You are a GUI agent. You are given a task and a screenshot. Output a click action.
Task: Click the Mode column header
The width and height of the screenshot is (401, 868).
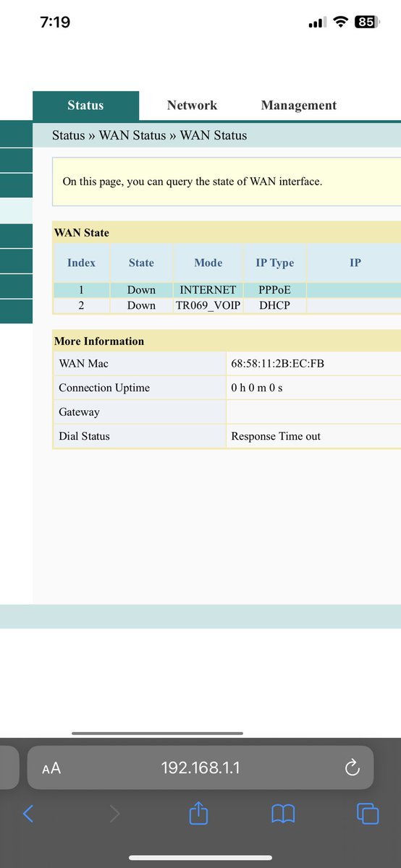tap(208, 263)
